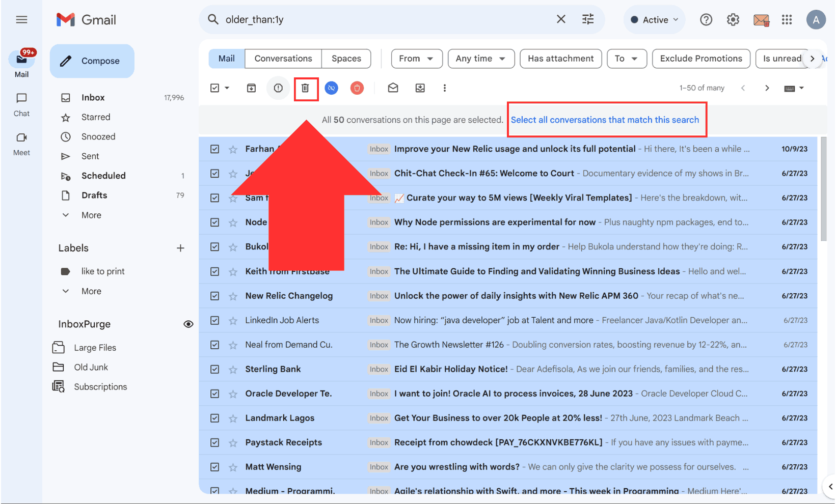Show more filter chips with arrow
This screenshot has height=504, width=836.
[812, 59]
